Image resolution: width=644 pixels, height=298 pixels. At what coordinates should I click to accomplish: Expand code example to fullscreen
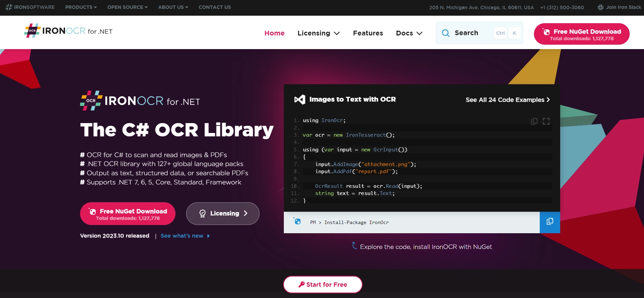[x=546, y=121]
